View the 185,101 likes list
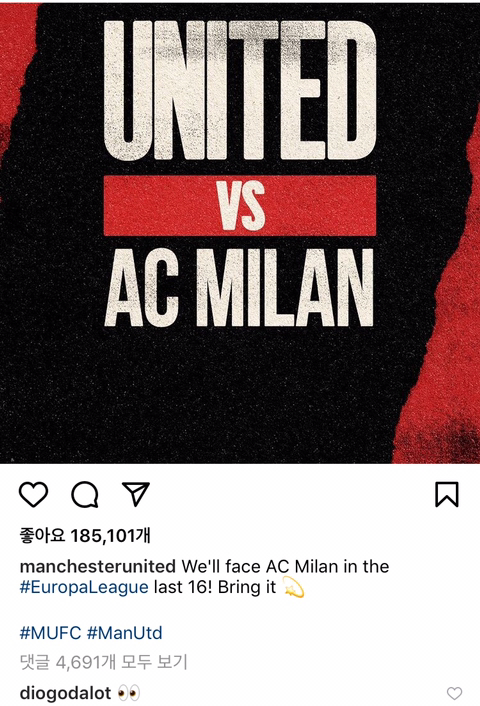The width and height of the screenshot is (480, 706). point(85,536)
